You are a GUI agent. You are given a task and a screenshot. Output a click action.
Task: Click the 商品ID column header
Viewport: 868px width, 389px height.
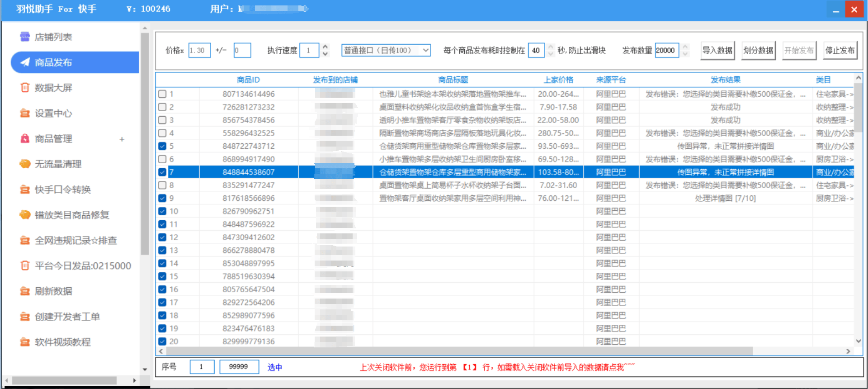coord(248,80)
